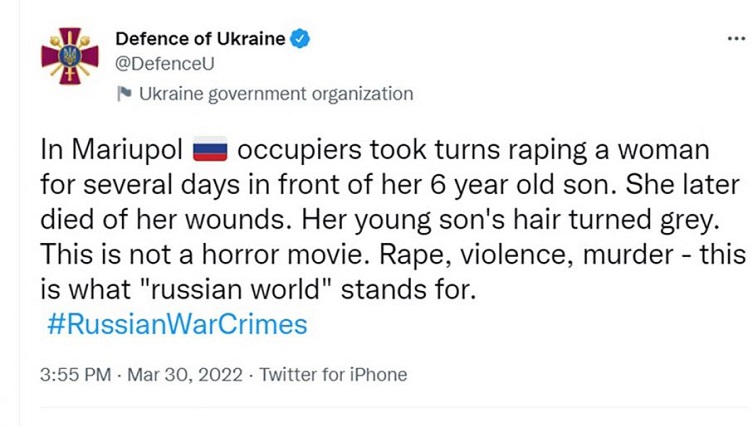The width and height of the screenshot is (753, 427).
Task: Click the blue verified checkmark badge
Action: (x=300, y=38)
